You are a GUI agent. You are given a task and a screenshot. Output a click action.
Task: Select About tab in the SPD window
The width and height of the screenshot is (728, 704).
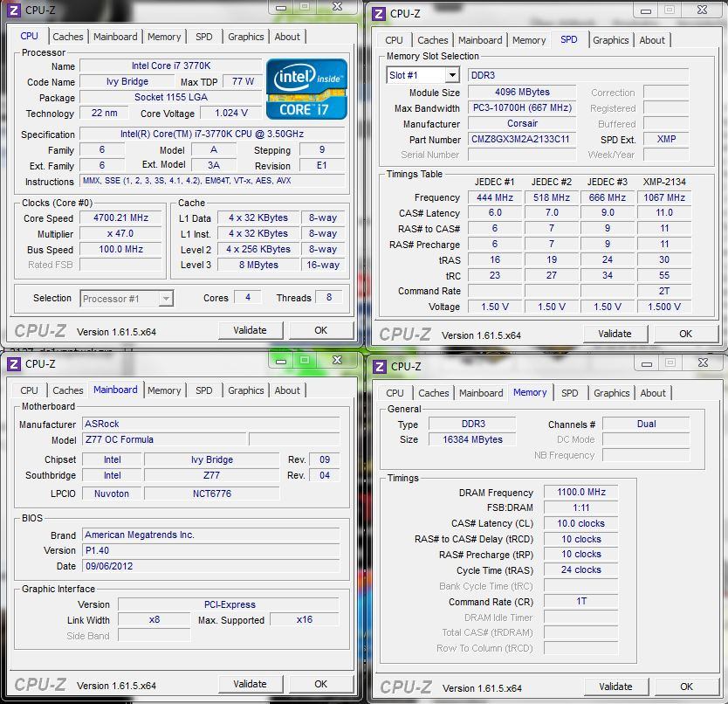tap(652, 40)
